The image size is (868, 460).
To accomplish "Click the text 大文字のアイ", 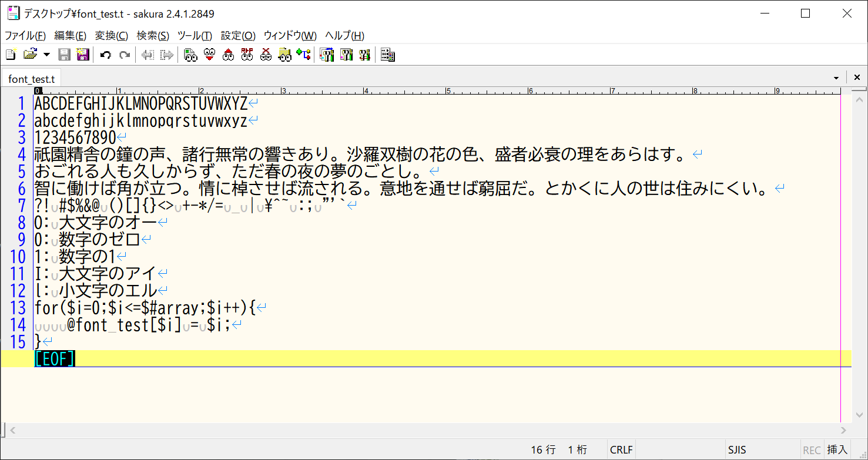I will 108,274.
